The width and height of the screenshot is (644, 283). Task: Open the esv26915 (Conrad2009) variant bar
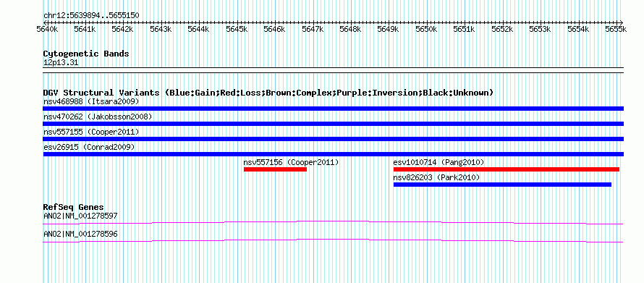pyautogui.click(x=333, y=154)
